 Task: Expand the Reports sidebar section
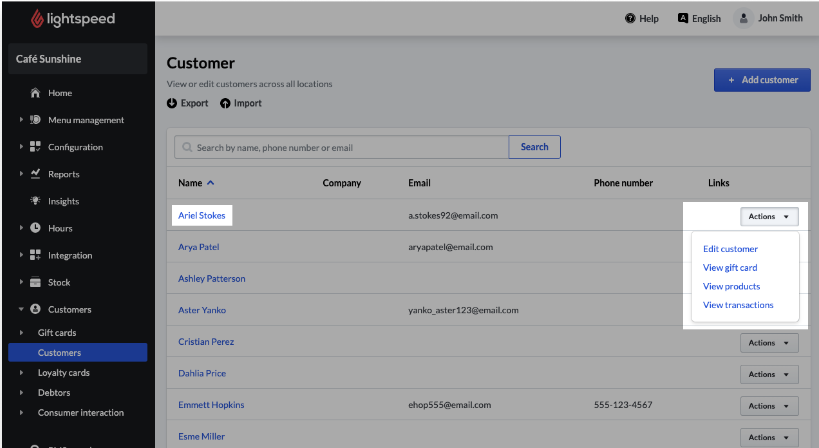pyautogui.click(x=21, y=174)
